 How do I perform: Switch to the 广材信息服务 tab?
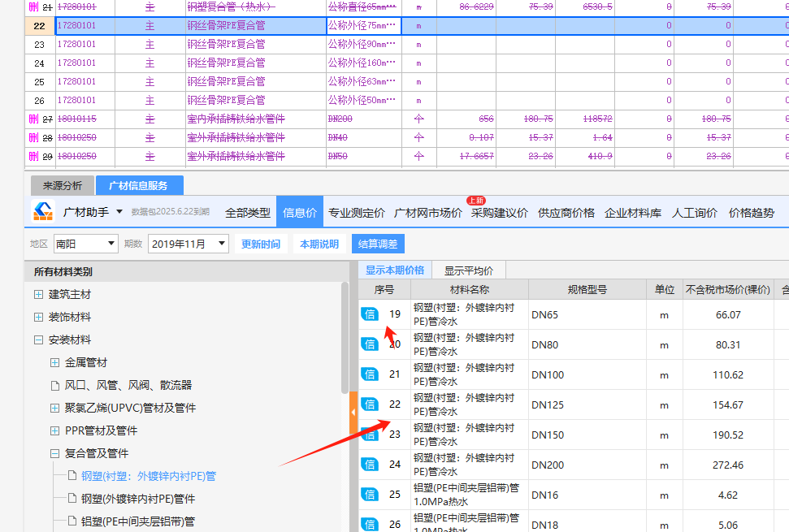pyautogui.click(x=140, y=185)
